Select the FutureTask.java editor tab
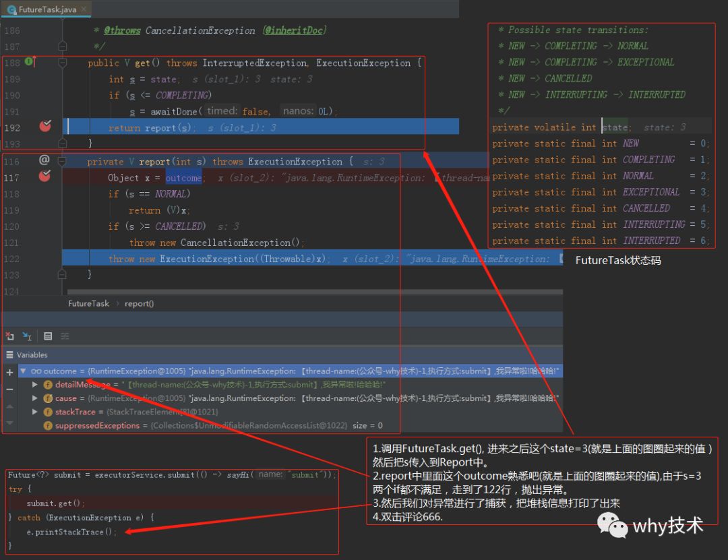This screenshot has height=560, width=728. click(x=46, y=9)
